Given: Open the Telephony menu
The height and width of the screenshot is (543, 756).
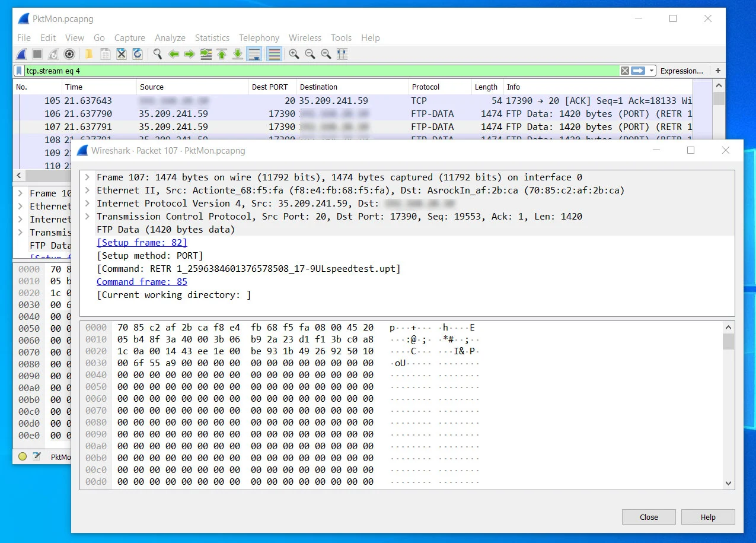Looking at the screenshot, I should pyautogui.click(x=259, y=38).
